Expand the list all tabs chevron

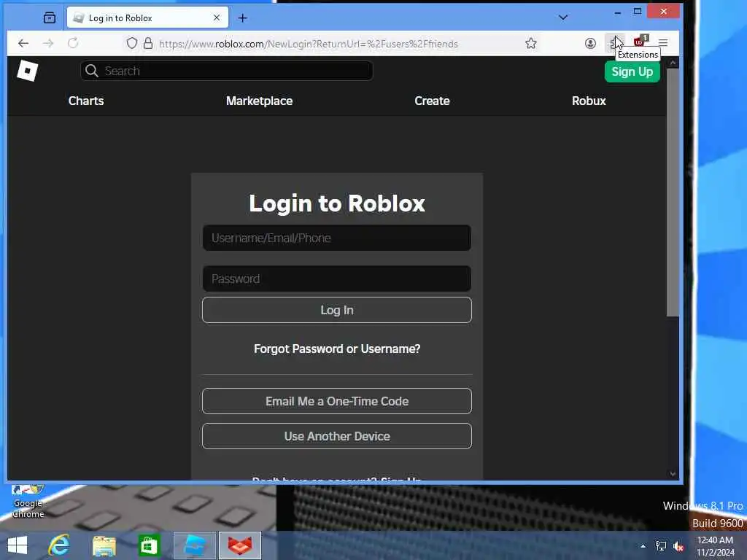(x=563, y=17)
